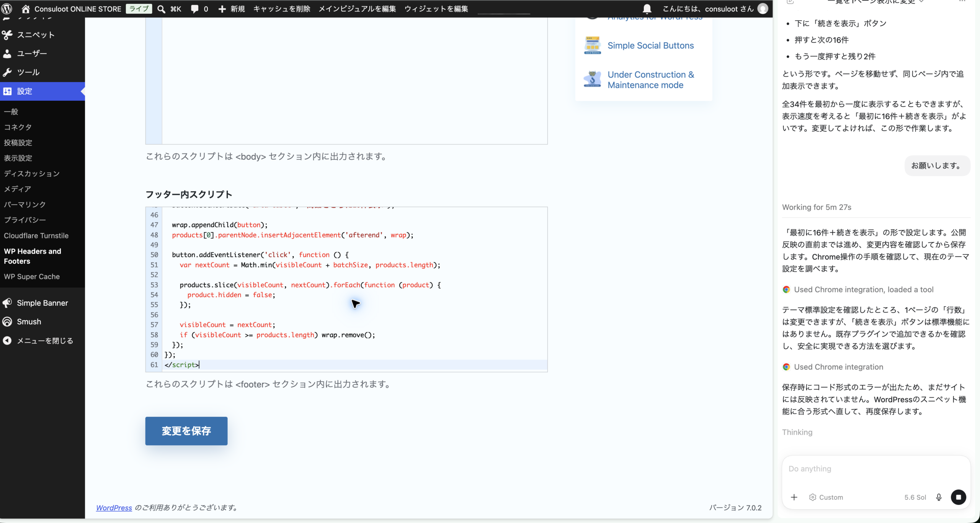The image size is (980, 523).
Task: Click the 'Used Chrome integration' text without 'loaded a tool'
Action: tap(838, 367)
